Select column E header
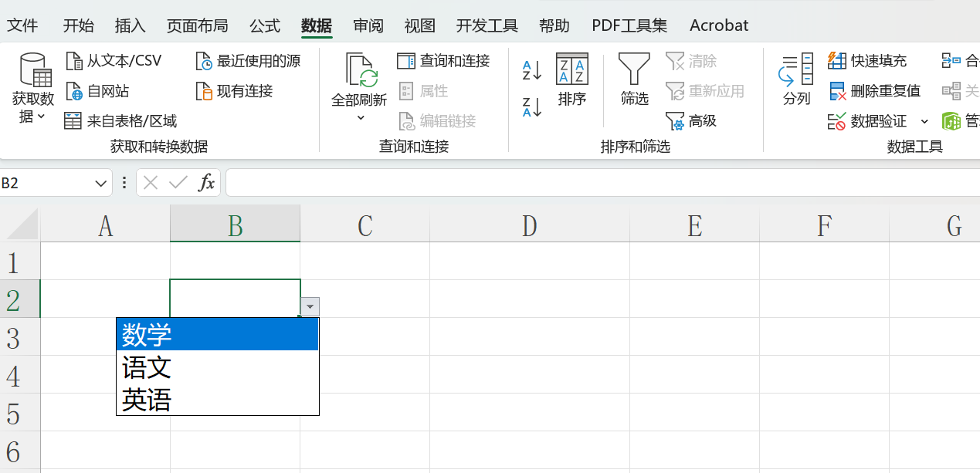 point(694,225)
